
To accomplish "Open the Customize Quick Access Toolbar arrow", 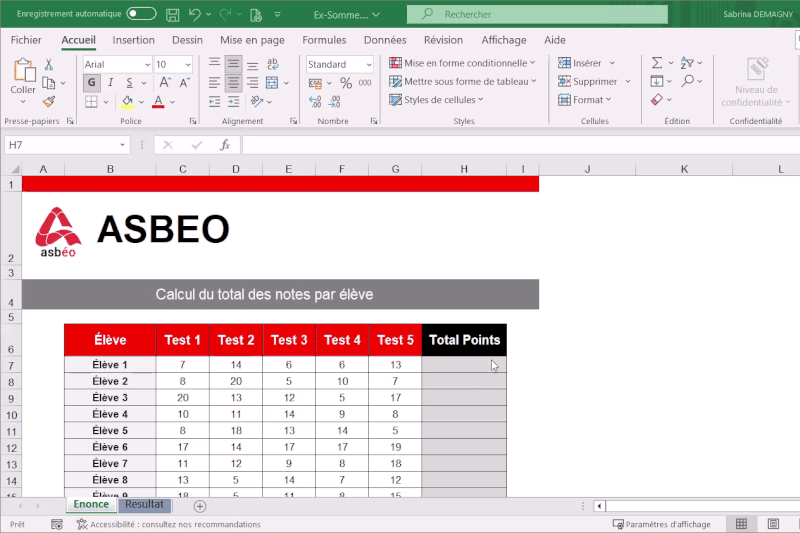I will click(x=278, y=15).
